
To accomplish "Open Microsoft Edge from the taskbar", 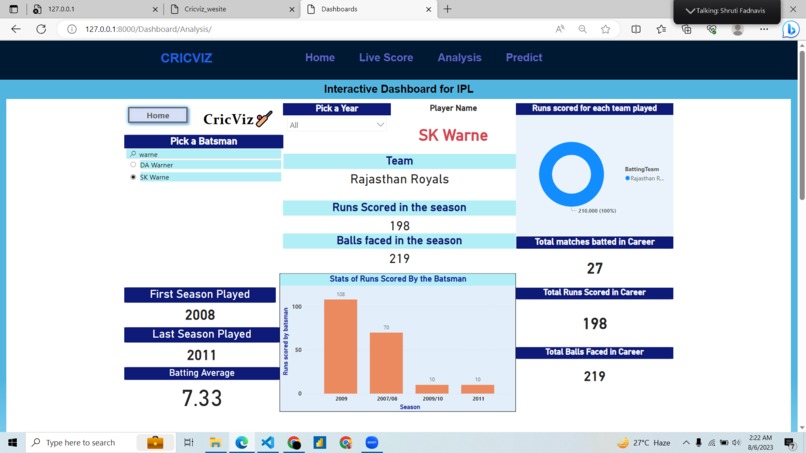I will 242,442.
